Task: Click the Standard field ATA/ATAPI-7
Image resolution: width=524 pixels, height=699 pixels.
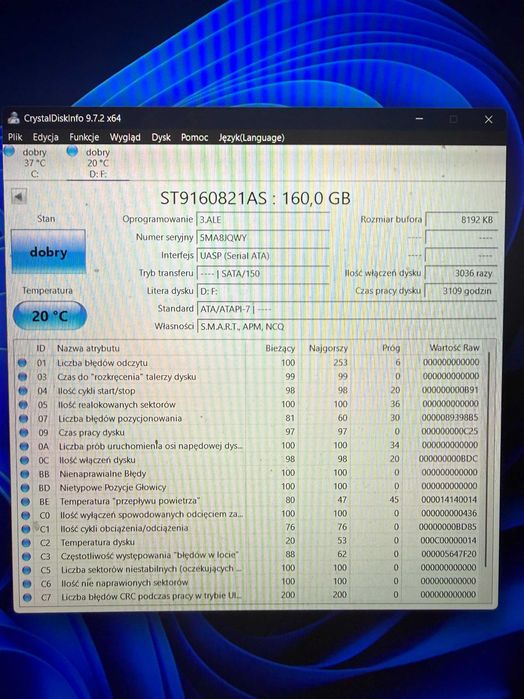Action: [x=347, y=308]
